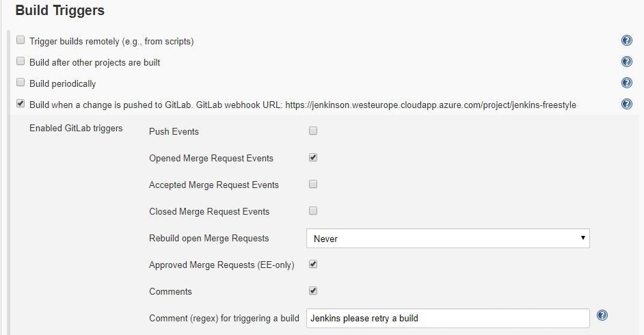
Task: Enable Build periodically option
Action: click(21, 82)
